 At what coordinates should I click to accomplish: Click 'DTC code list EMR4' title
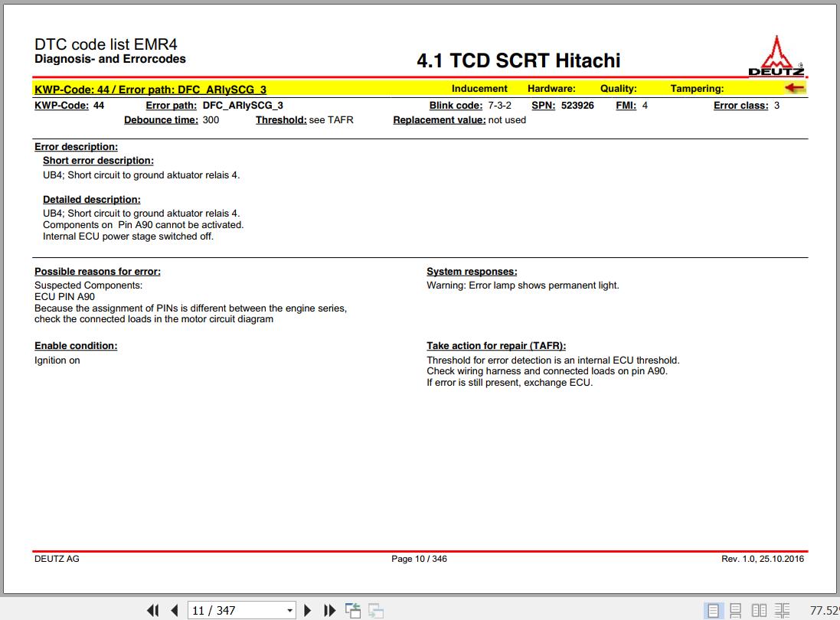[x=106, y=44]
